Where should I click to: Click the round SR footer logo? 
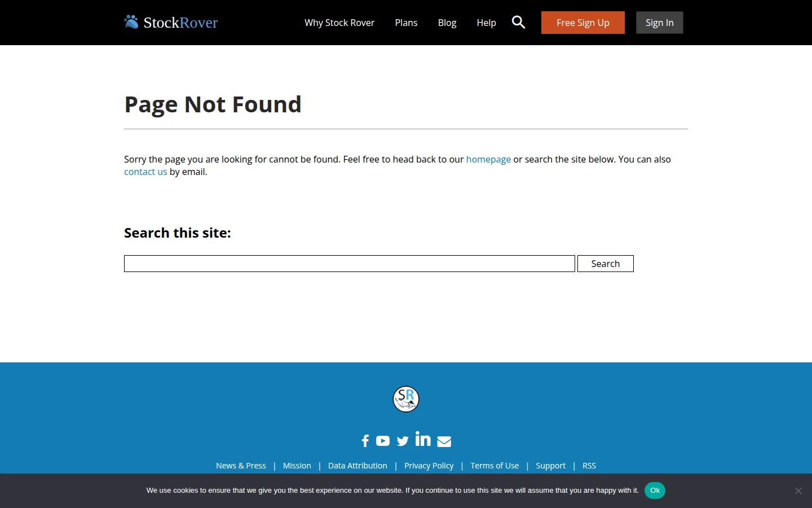click(406, 399)
